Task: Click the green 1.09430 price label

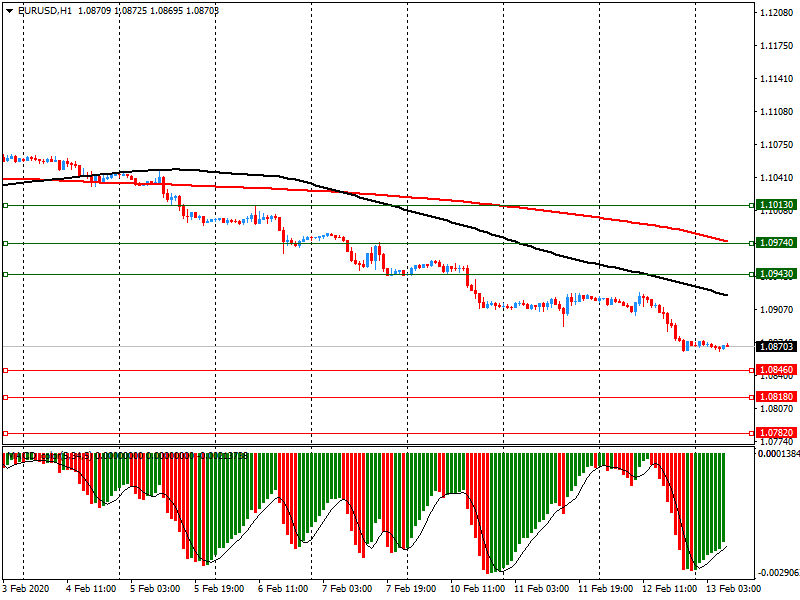Action: (x=776, y=274)
